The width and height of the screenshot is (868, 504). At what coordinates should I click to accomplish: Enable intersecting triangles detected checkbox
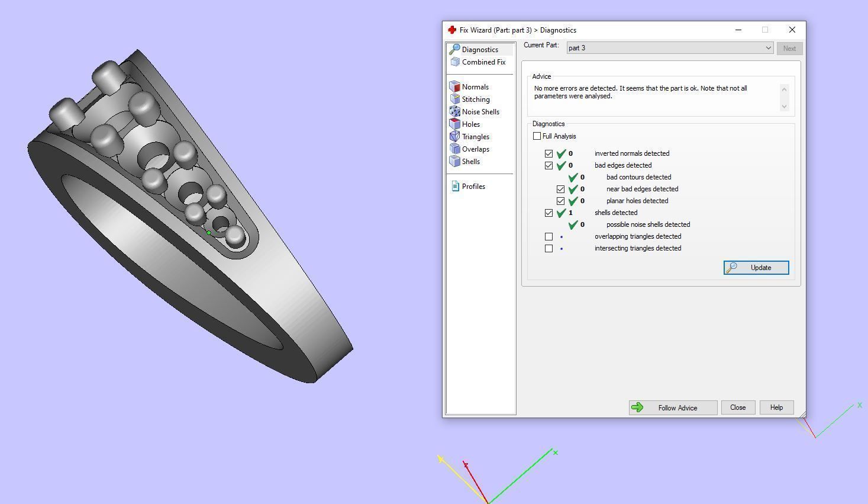pos(548,248)
